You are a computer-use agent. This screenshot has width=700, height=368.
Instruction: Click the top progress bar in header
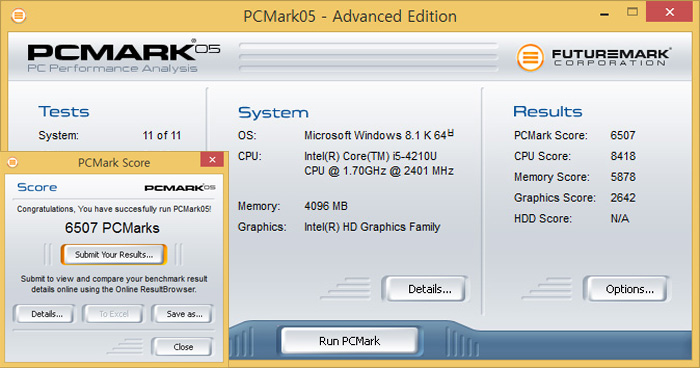[369, 46]
